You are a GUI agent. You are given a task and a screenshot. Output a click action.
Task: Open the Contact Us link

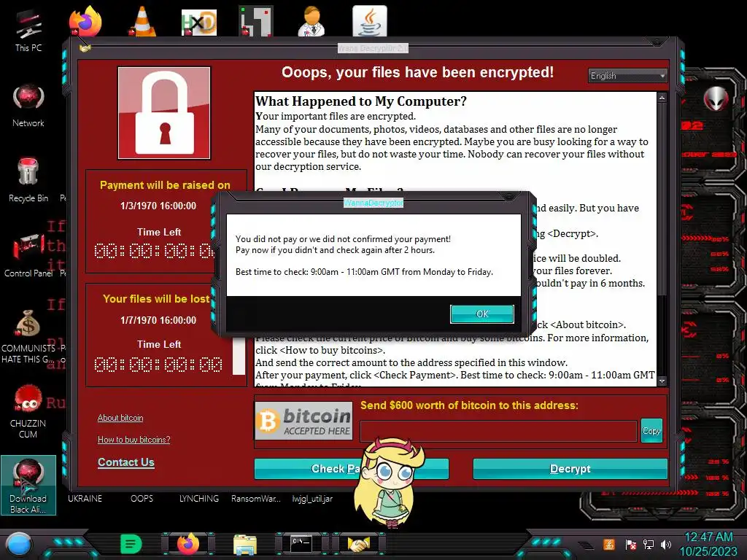125,462
